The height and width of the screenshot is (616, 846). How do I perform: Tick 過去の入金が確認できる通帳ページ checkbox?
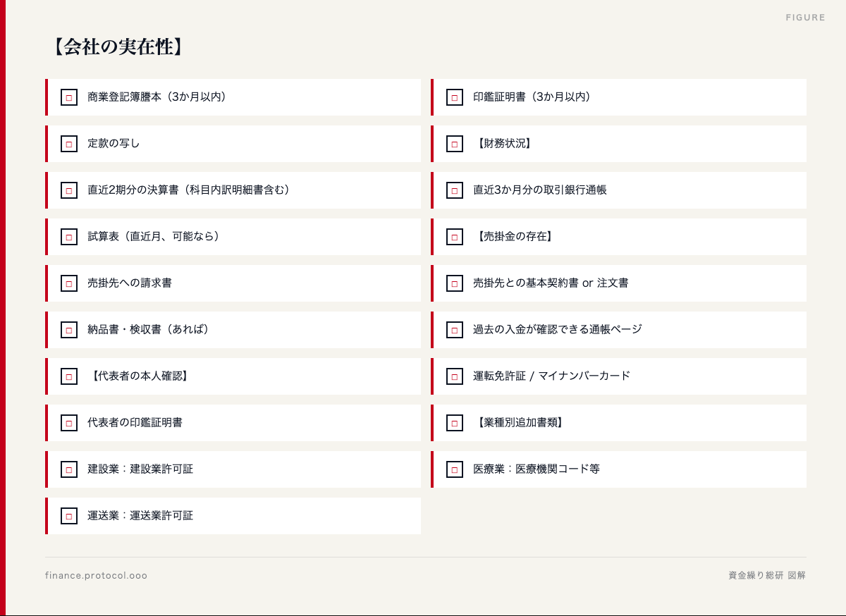point(454,330)
